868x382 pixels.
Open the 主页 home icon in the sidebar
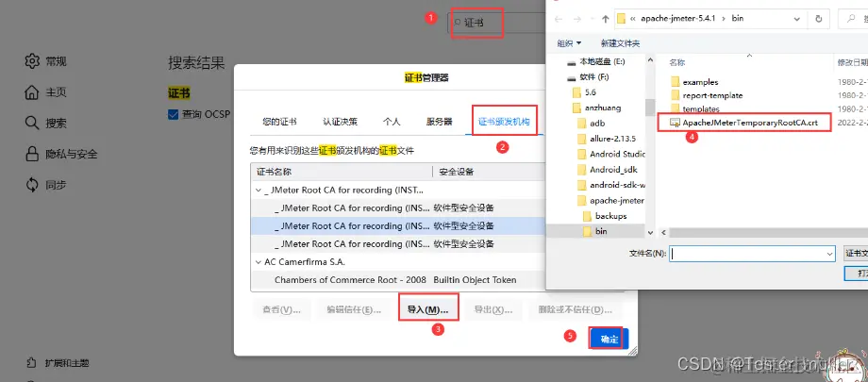coord(32,91)
